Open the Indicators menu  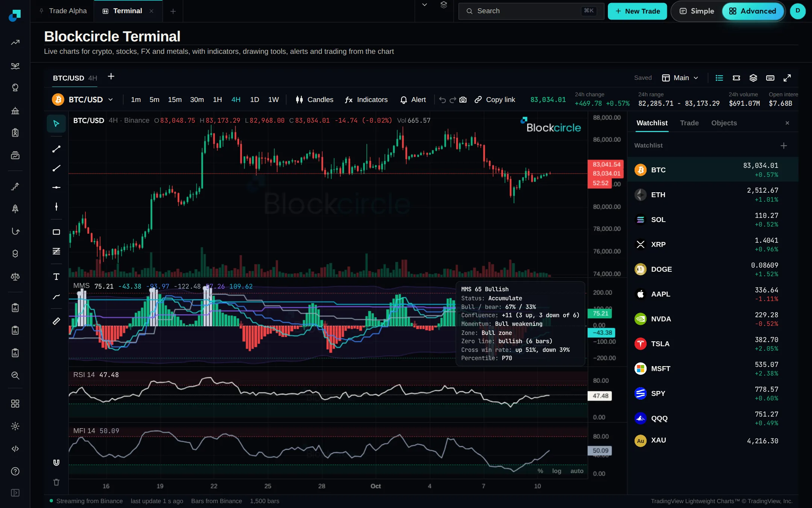[x=366, y=100]
